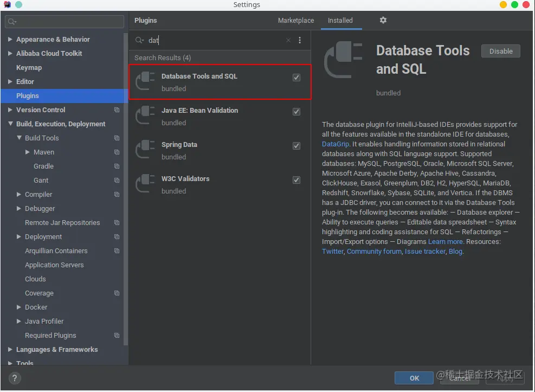Focus the settings search field at top left

(65, 22)
